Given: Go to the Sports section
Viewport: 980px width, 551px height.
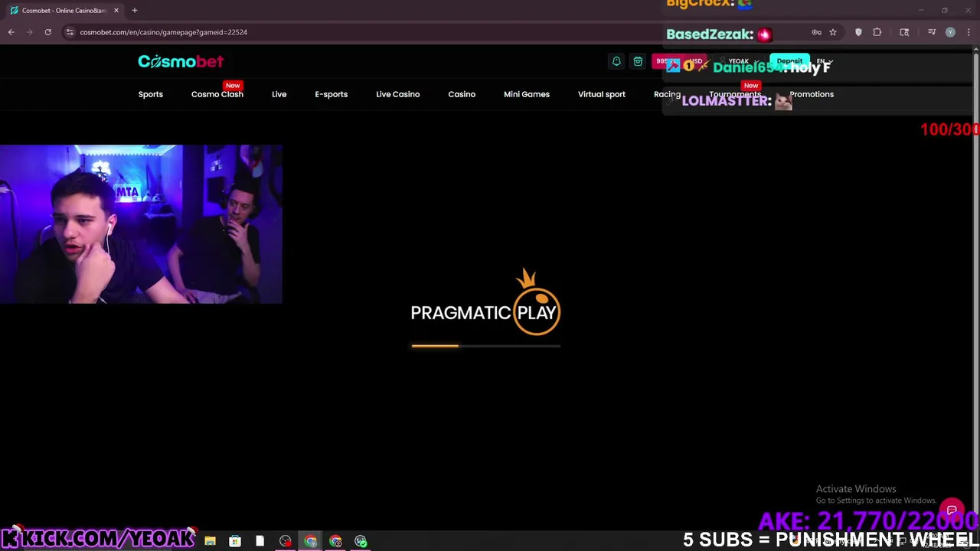Looking at the screenshot, I should [151, 94].
